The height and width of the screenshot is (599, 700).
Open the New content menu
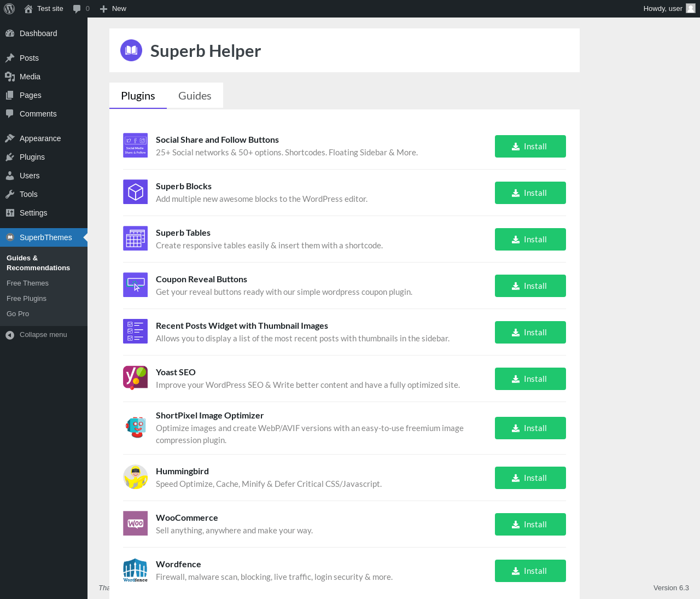pos(113,9)
